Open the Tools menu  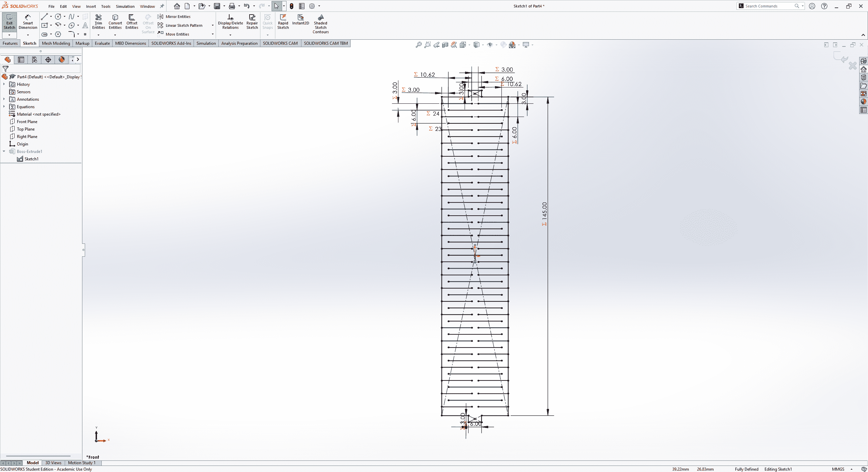coord(106,6)
